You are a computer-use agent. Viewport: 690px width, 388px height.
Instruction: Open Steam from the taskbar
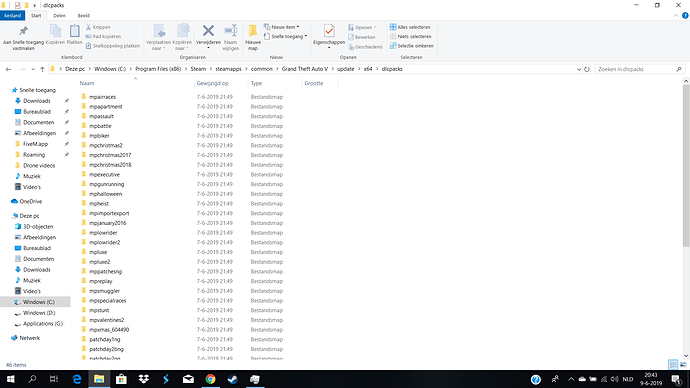233,379
